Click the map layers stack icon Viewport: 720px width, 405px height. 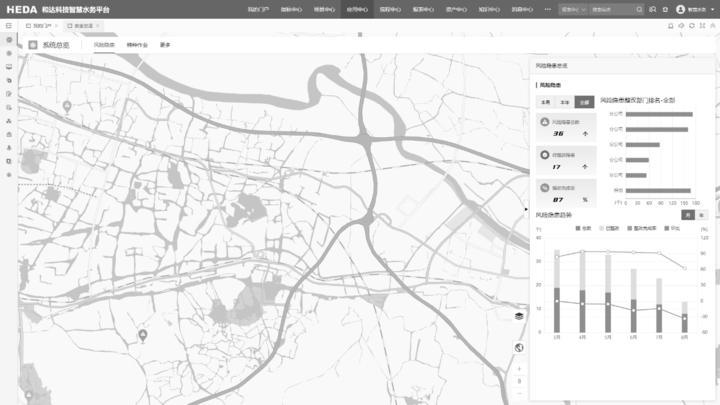coord(519,316)
